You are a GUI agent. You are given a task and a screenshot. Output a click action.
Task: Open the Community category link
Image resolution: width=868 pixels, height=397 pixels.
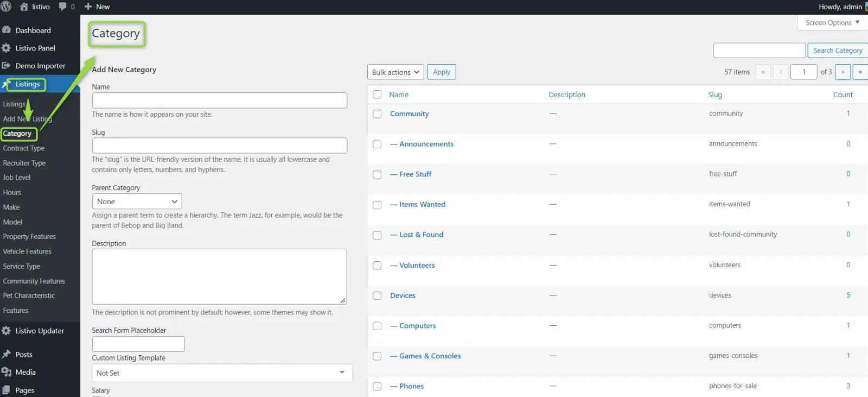pyautogui.click(x=410, y=114)
